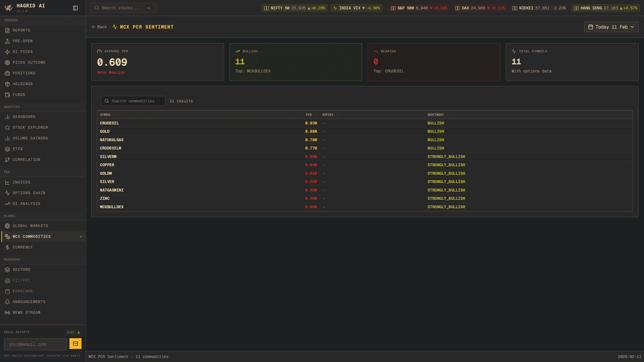Open News Stream broadcast icon

pos(7,313)
